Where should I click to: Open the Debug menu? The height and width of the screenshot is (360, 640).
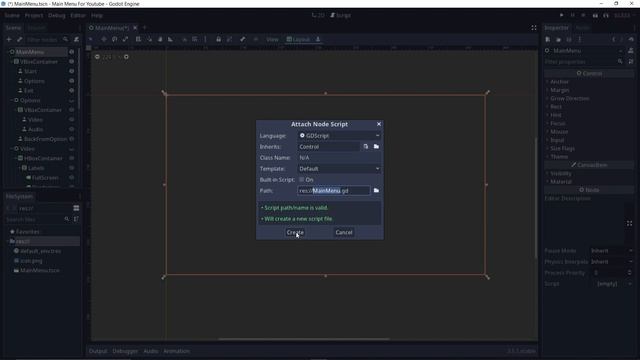pyautogui.click(x=56, y=16)
